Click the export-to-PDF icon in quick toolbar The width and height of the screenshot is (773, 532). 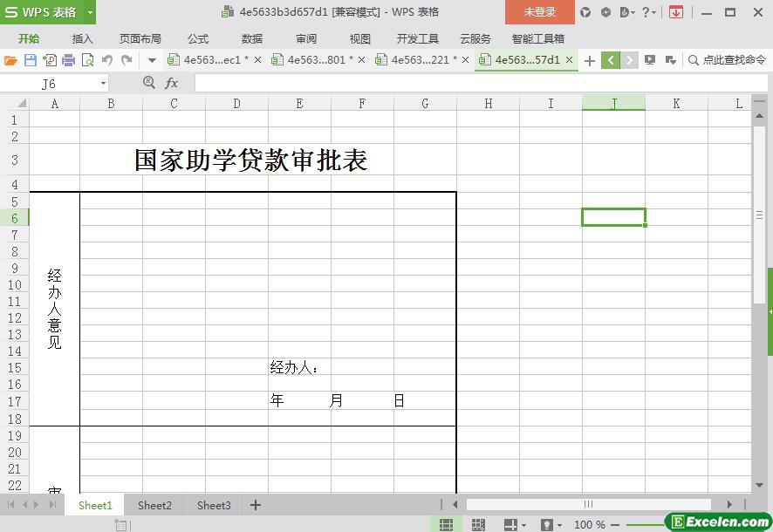click(x=50, y=60)
